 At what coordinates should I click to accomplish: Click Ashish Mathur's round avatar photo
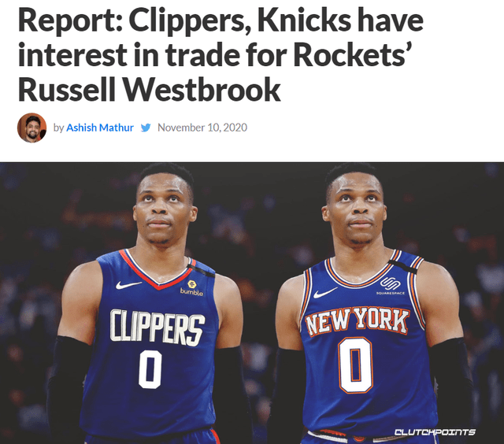pos(31,128)
